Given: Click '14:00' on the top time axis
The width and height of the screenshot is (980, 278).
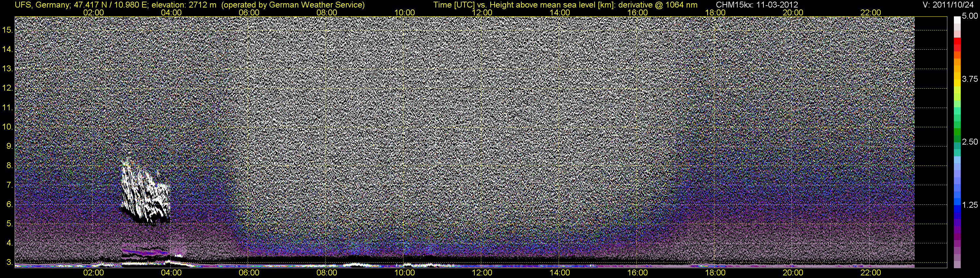Looking at the screenshot, I should pos(560,12).
